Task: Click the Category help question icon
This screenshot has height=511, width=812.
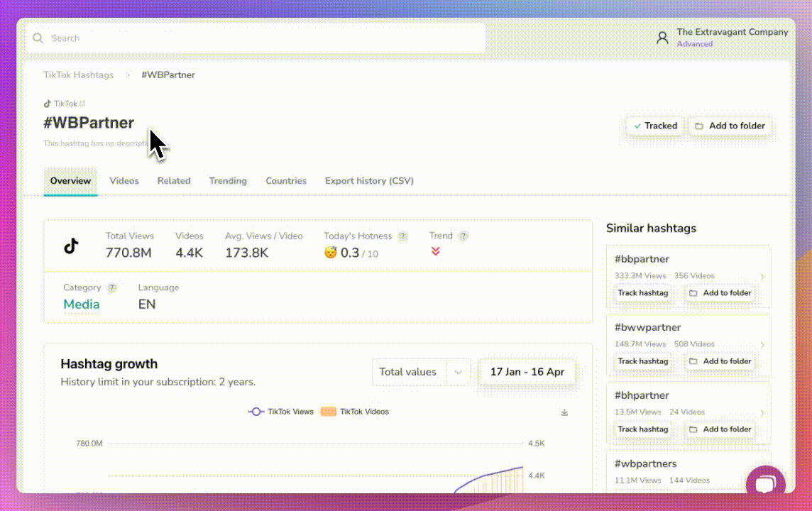Action: (x=111, y=288)
